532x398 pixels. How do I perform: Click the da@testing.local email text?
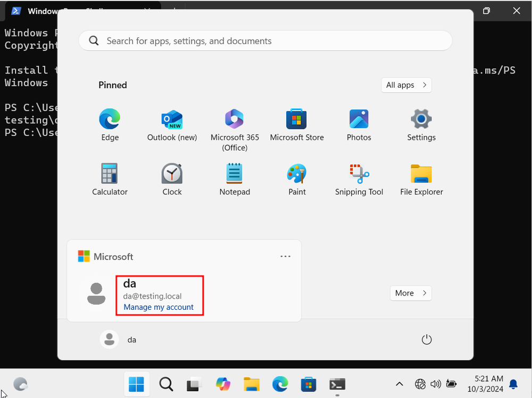152,297
